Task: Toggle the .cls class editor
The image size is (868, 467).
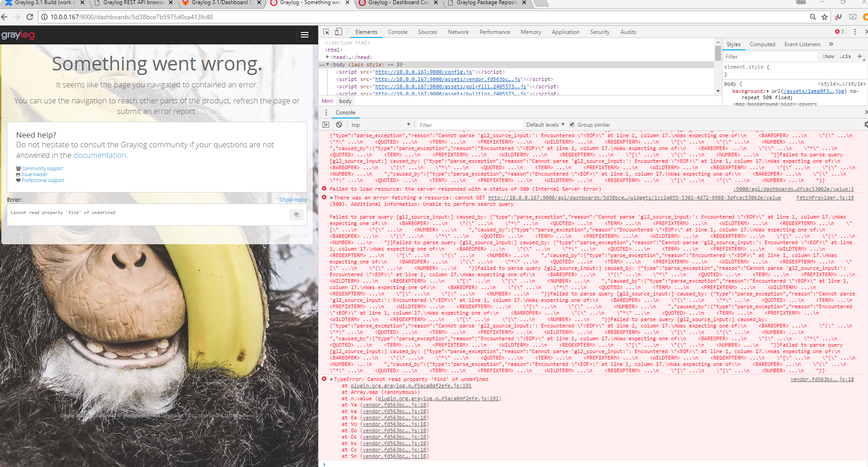Action: (x=846, y=56)
